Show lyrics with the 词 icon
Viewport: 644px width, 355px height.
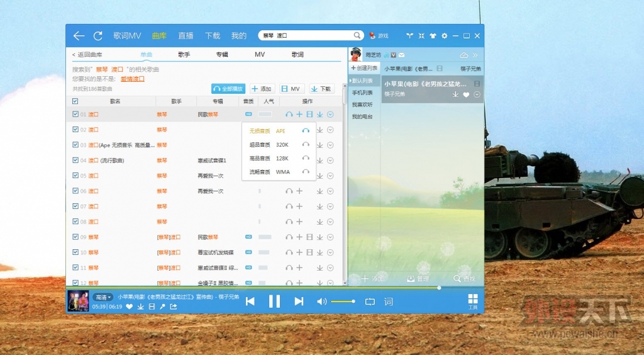coord(388,301)
